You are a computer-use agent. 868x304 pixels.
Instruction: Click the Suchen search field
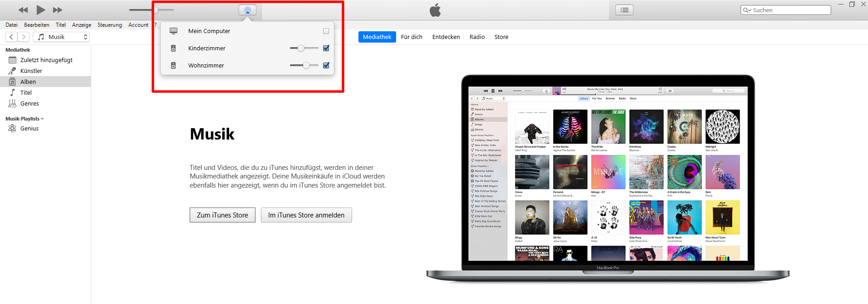pyautogui.click(x=786, y=10)
